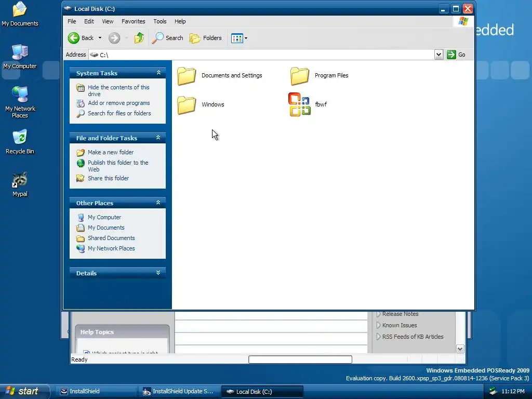Open the File menu
Viewport: 532px width, 399px height.
[x=72, y=21]
